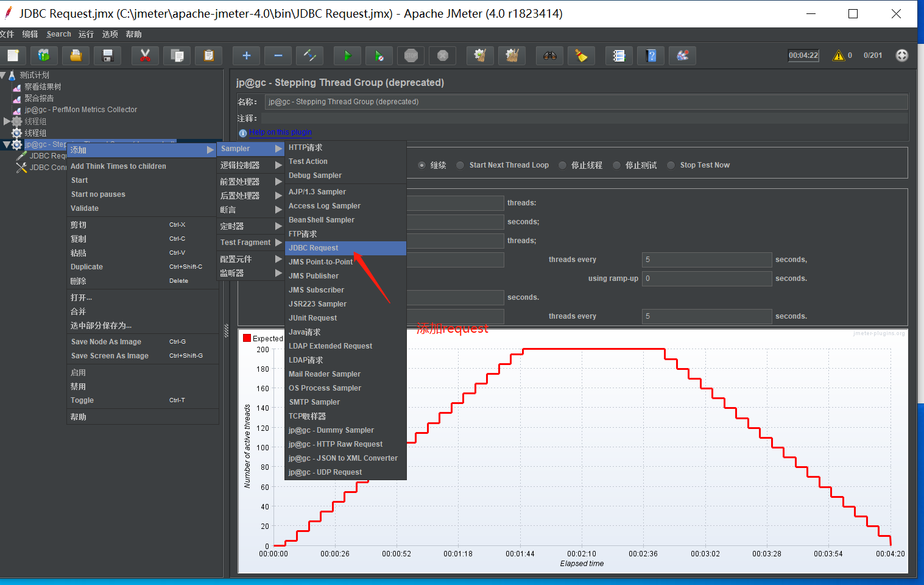Choose jp@gc - Dummy Sampler entry
Screen dimensions: 924x585
coord(345,430)
